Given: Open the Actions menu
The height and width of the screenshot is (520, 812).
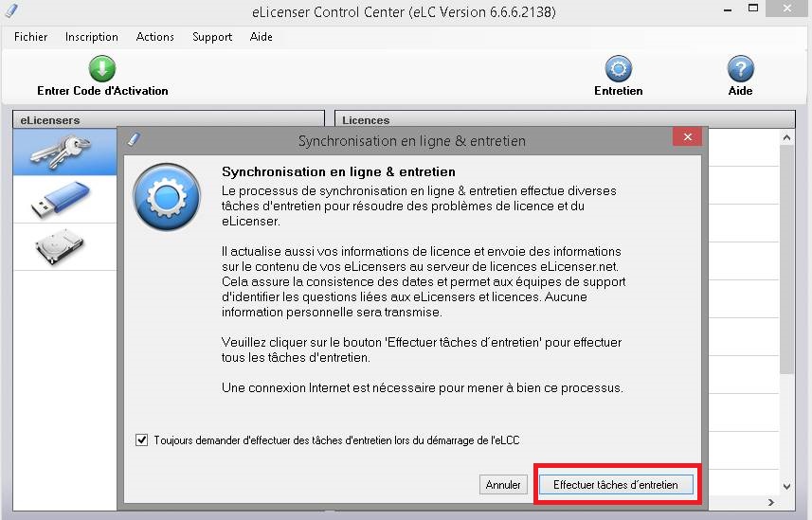Looking at the screenshot, I should pyautogui.click(x=154, y=37).
